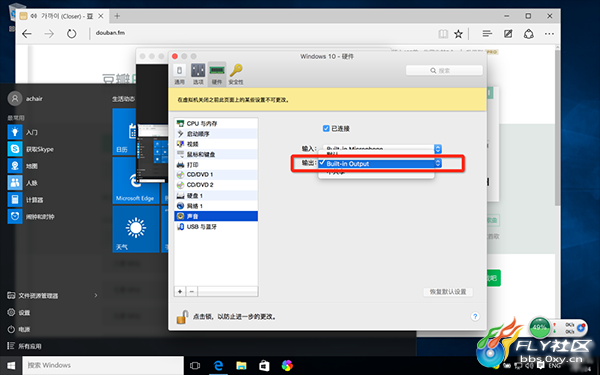Select CD/DVD 1 in the hardware list
This screenshot has height=375, width=600.
pos(216,175)
